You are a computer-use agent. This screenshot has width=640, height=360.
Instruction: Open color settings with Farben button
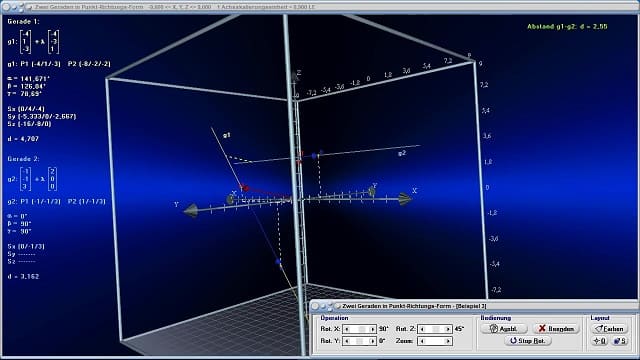pyautogui.click(x=609, y=329)
